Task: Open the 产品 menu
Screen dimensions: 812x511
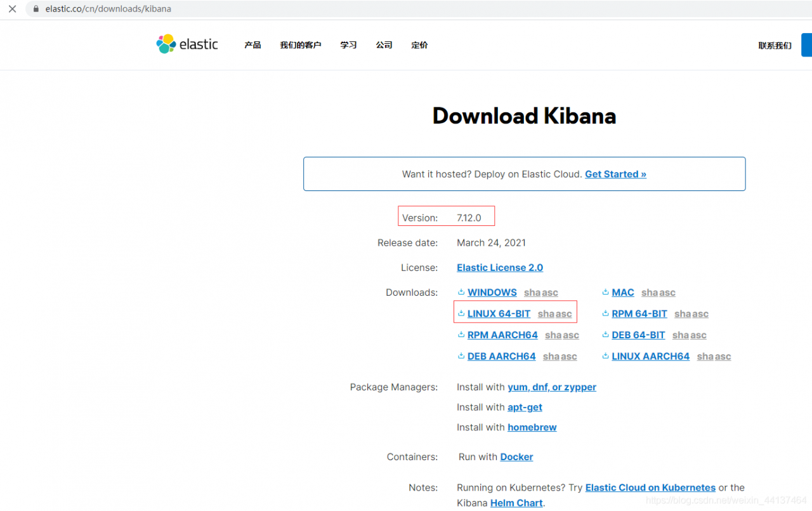Action: (252, 45)
